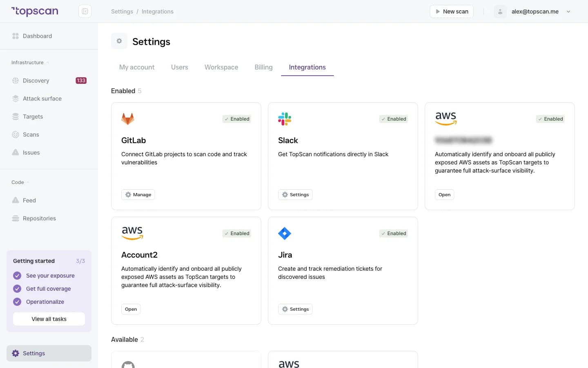The image size is (588, 368).
Task: Collapse the sidebar panel toggle
Action: point(85,11)
